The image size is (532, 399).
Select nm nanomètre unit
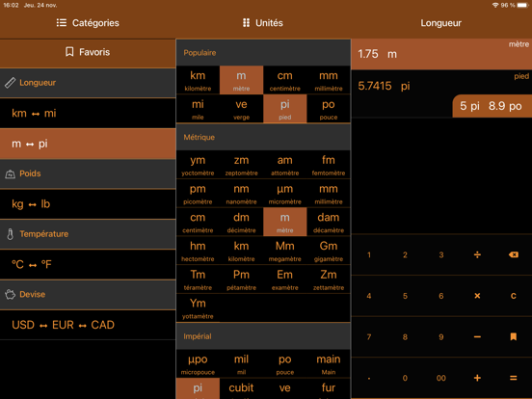tap(241, 193)
